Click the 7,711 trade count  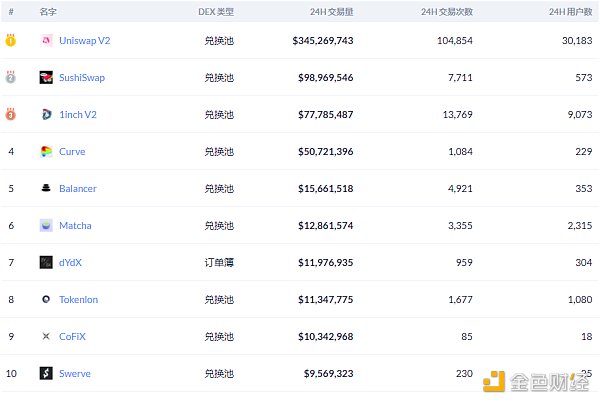click(x=460, y=78)
